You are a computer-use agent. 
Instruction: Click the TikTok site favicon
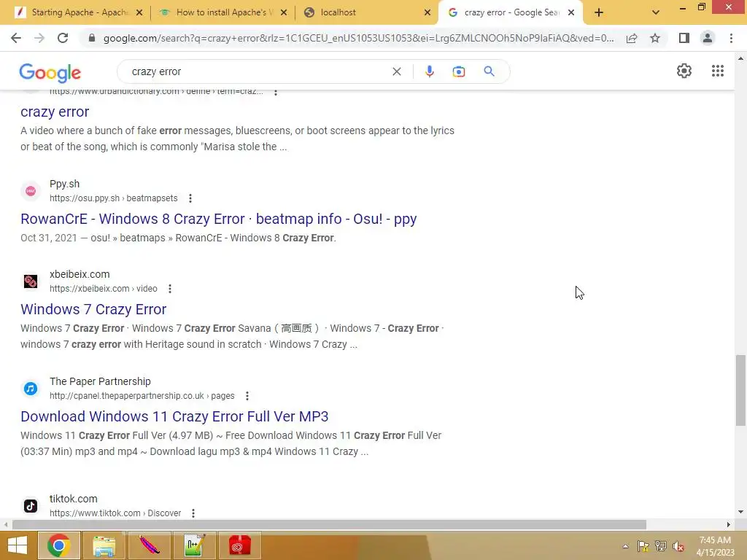(x=31, y=506)
